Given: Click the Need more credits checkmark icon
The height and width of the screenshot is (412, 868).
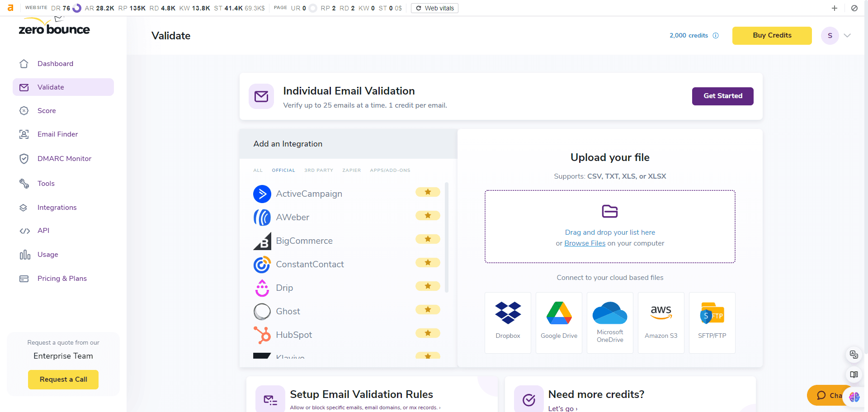Looking at the screenshot, I should point(529,400).
